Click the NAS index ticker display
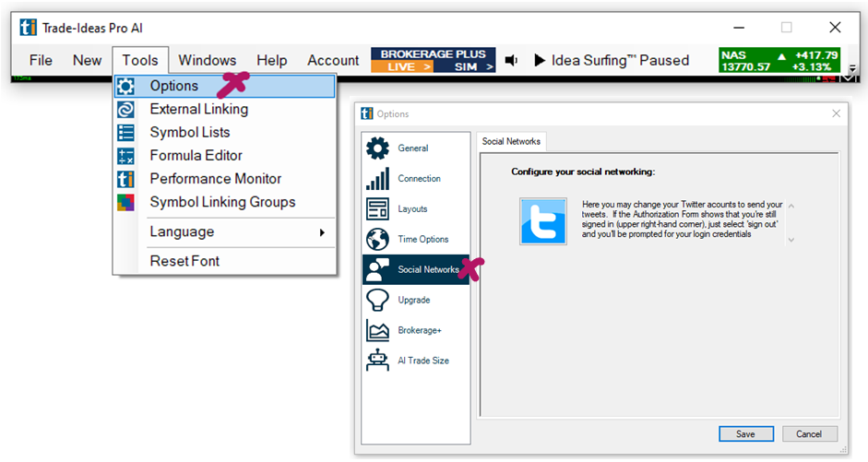The image size is (868, 462). pyautogui.click(x=779, y=60)
